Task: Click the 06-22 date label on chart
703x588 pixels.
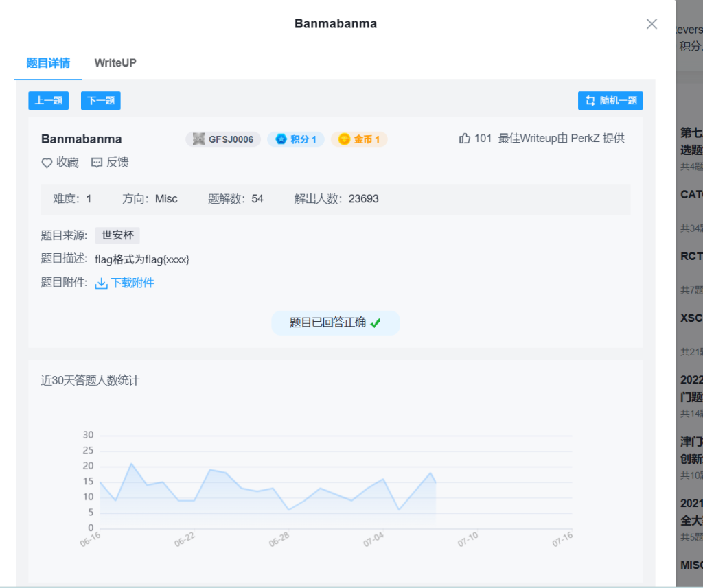Action: [x=185, y=539]
